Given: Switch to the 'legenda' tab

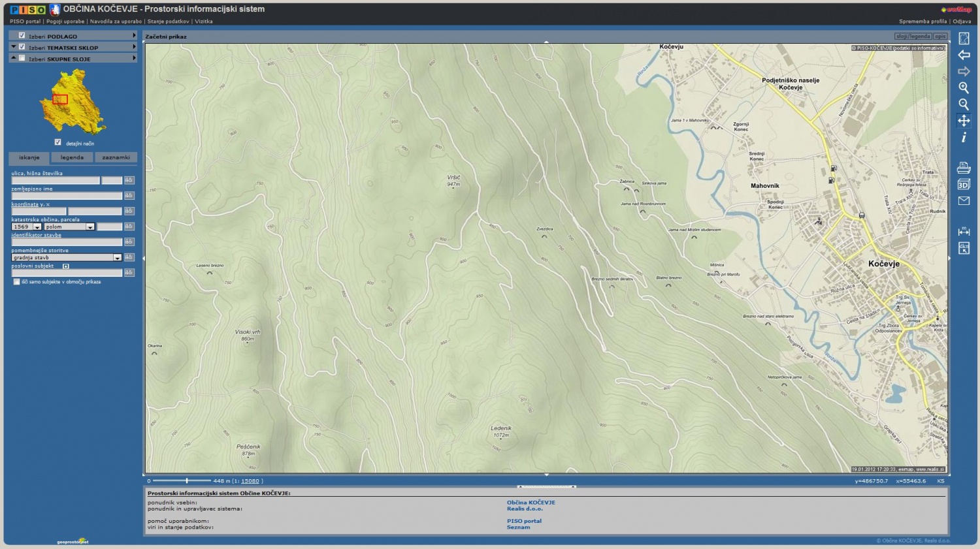Looking at the screenshot, I should tap(72, 157).
